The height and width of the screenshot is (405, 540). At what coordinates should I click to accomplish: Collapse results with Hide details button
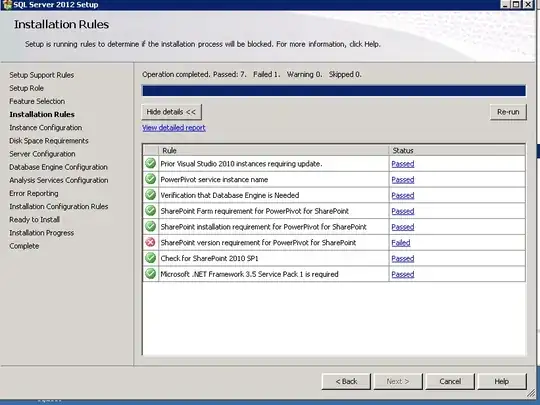[172, 112]
